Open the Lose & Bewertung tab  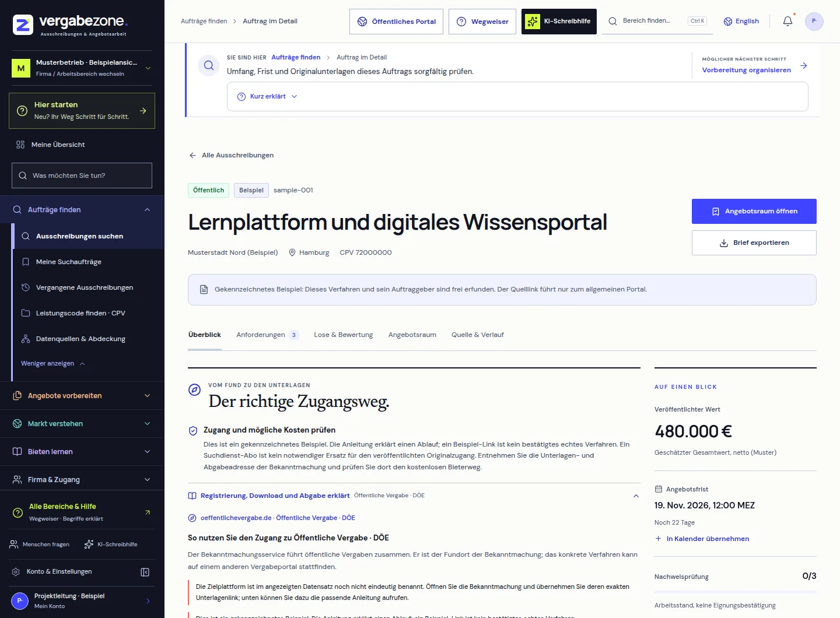[344, 335]
